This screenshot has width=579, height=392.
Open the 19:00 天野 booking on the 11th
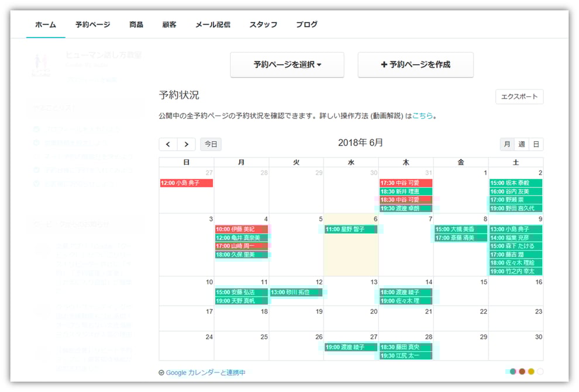242,300
